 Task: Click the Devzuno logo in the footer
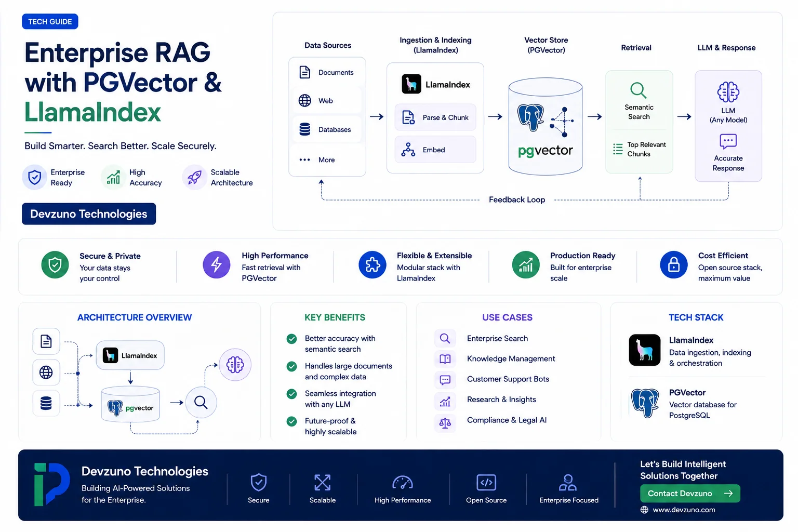click(x=51, y=484)
